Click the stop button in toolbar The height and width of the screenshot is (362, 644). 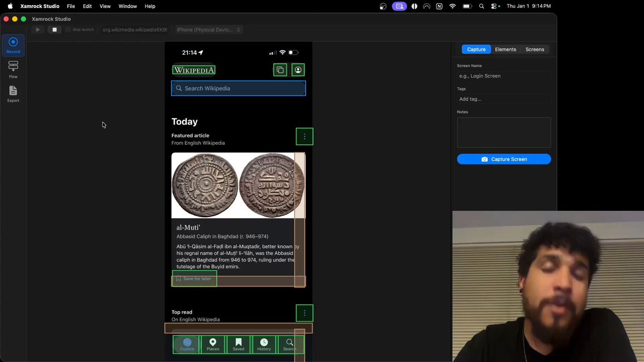(x=54, y=29)
